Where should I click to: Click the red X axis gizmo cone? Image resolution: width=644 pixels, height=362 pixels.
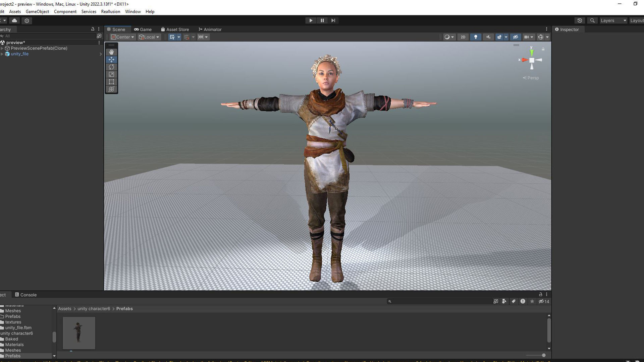pos(525,60)
